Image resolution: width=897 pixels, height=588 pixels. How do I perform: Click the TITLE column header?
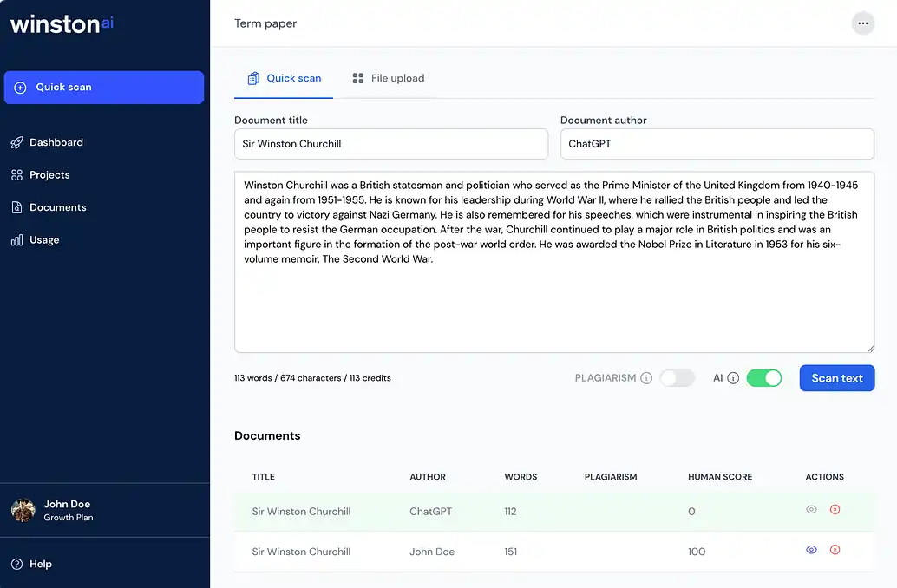(264, 477)
